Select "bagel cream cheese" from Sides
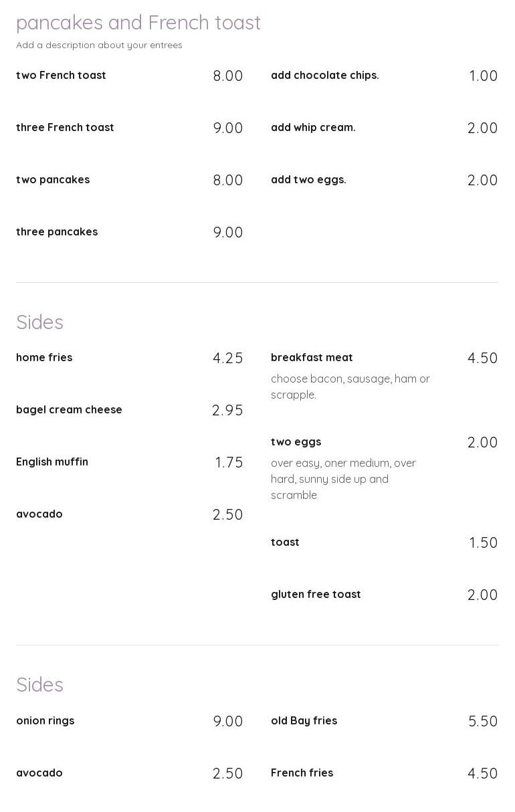The height and width of the screenshot is (812, 515). 69,410
